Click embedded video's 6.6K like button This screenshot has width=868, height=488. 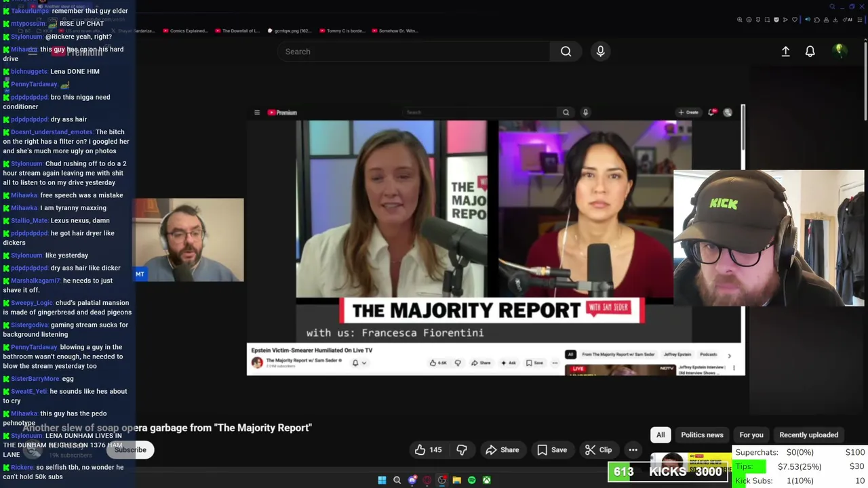439,363
